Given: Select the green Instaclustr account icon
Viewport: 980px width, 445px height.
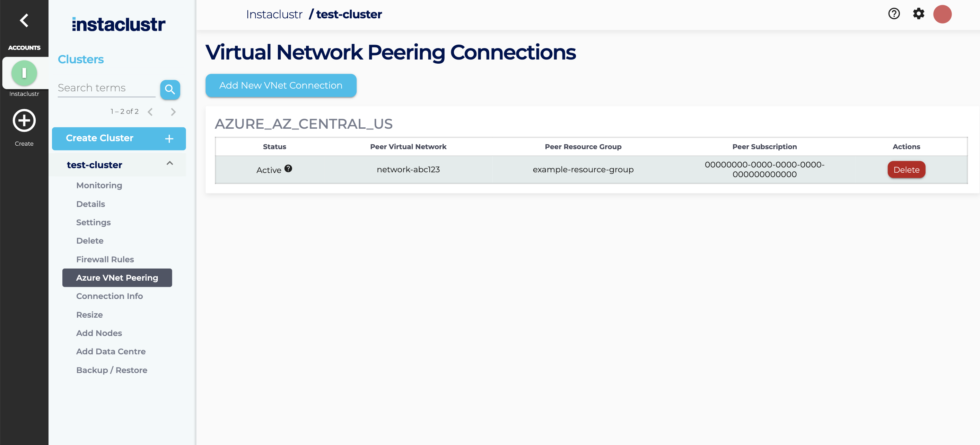Looking at the screenshot, I should (x=24, y=73).
